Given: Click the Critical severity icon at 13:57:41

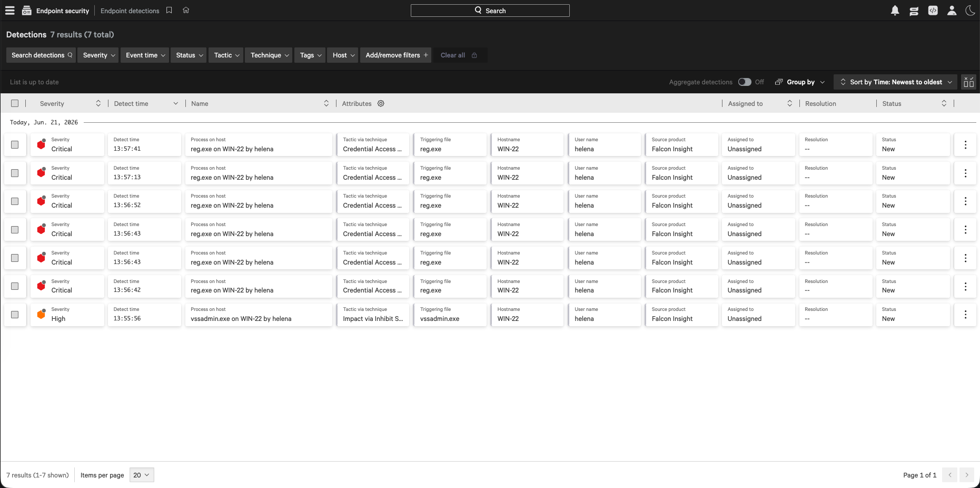Looking at the screenshot, I should pos(41,144).
